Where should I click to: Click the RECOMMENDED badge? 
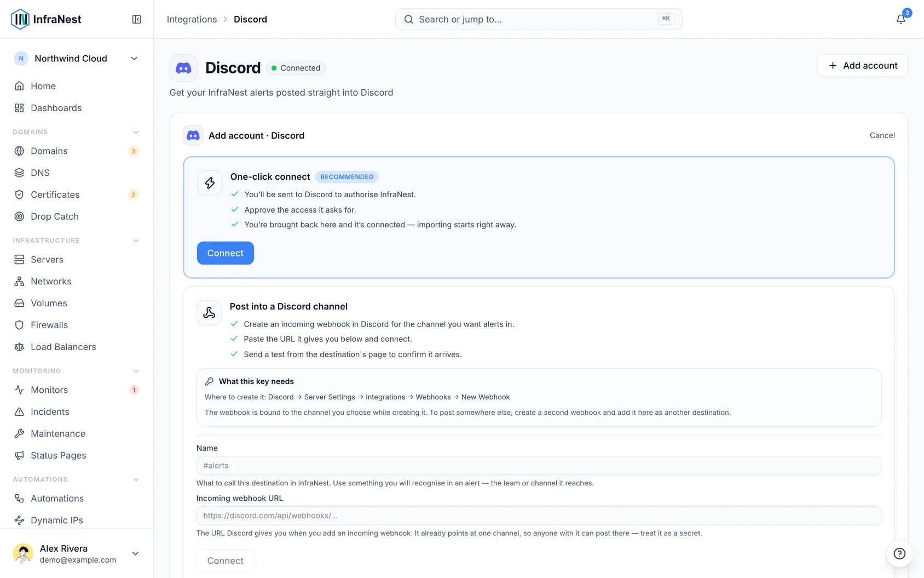[x=347, y=177]
